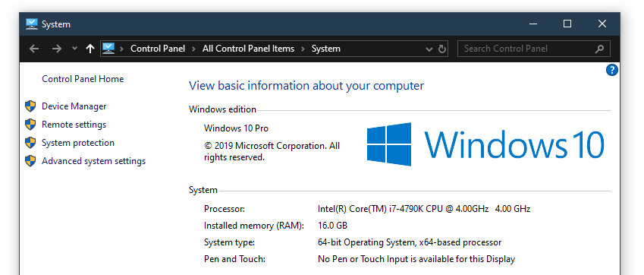Click the '16.0 GB' memory value
Screen dimensions: 644x275
333,226
